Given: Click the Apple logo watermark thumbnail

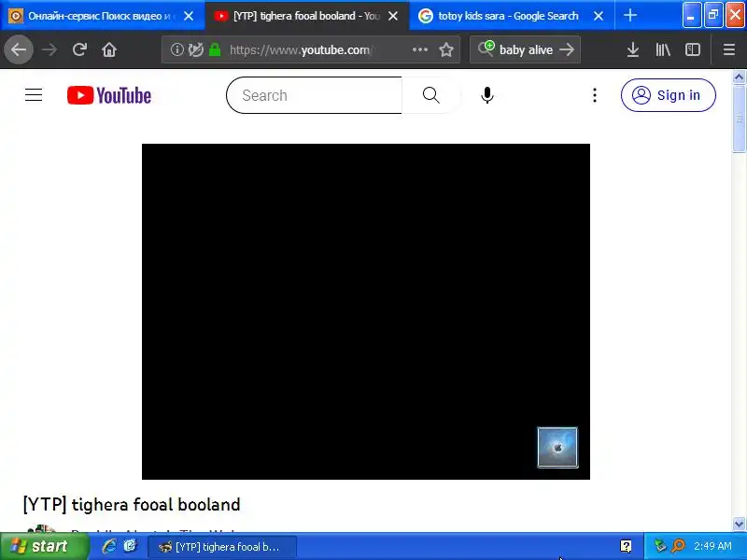Looking at the screenshot, I should coord(557,447).
